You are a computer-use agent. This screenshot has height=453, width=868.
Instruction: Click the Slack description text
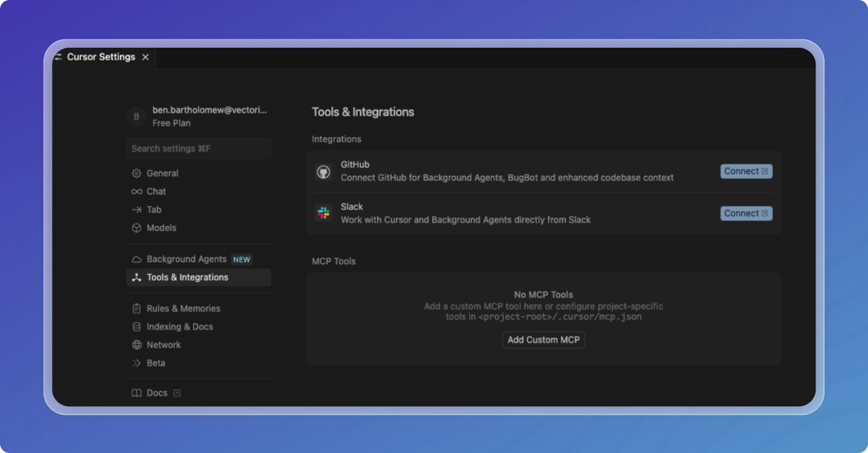tap(465, 220)
